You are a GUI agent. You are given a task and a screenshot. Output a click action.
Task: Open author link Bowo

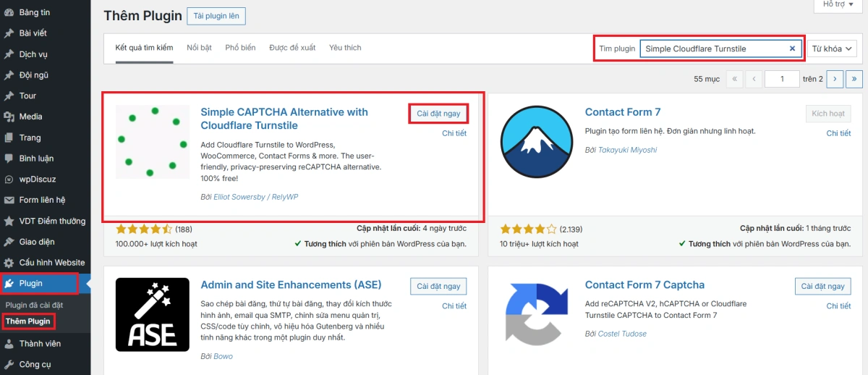[223, 356]
